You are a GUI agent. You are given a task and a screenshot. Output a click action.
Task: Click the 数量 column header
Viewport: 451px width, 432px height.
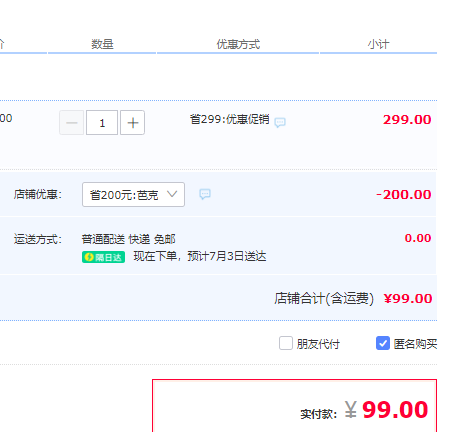102,44
